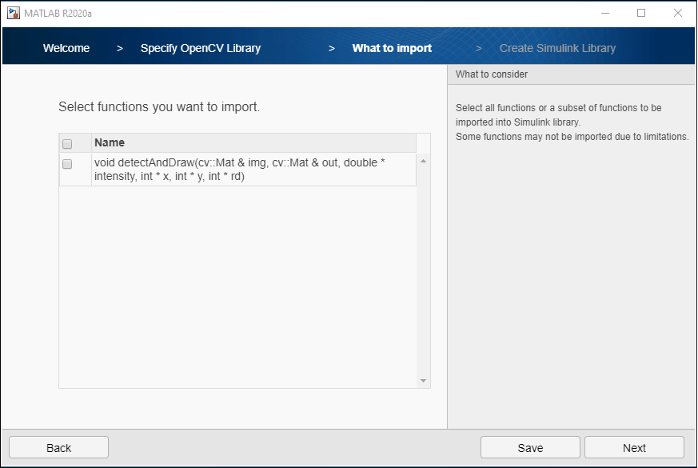Proceed with the Next button

point(634,448)
